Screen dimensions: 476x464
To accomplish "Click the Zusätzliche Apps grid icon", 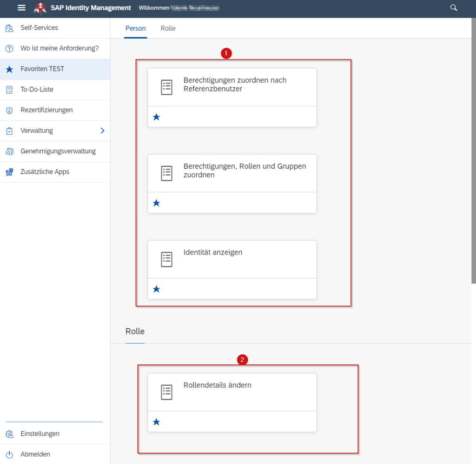I will point(9,172).
